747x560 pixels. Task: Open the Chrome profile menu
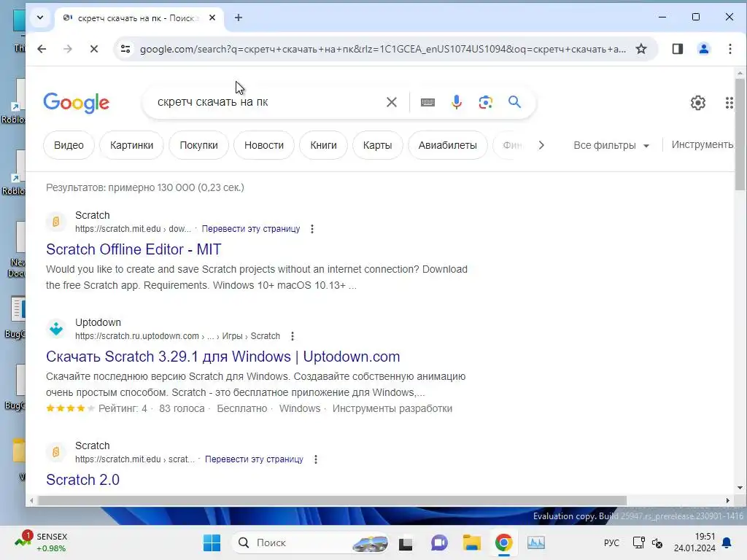pyautogui.click(x=704, y=49)
